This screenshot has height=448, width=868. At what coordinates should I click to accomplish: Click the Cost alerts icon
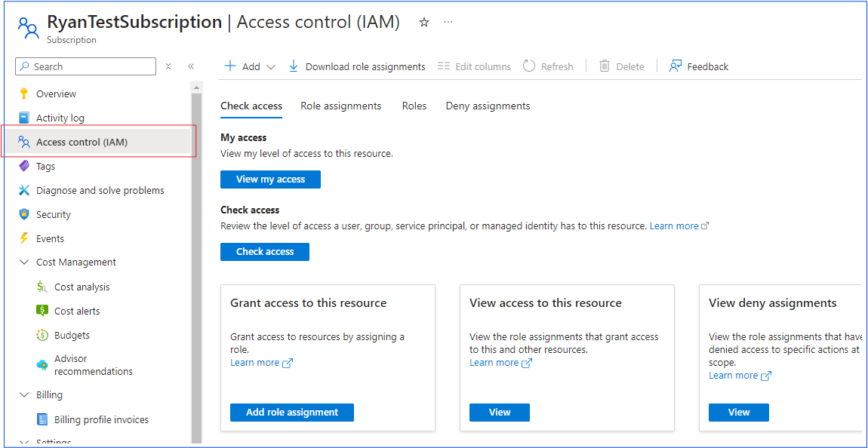click(42, 311)
